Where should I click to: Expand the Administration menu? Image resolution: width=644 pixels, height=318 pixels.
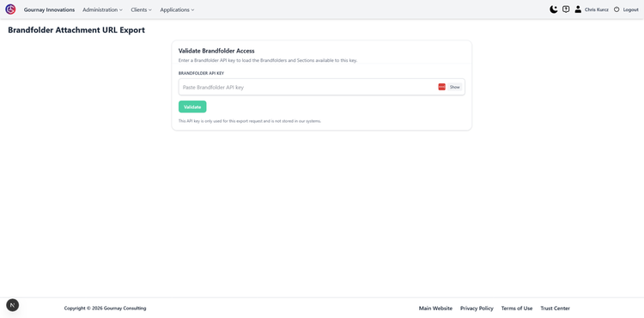coord(102,9)
